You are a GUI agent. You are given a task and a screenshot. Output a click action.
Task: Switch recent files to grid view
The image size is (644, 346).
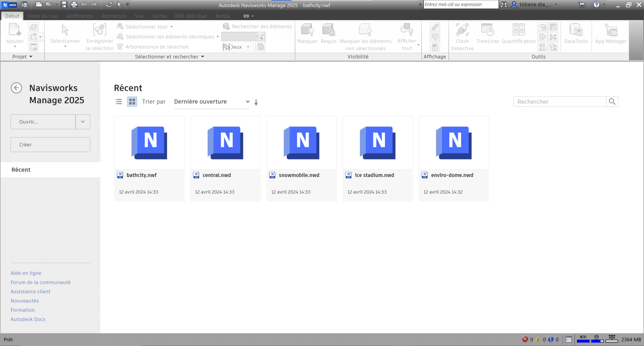132,102
